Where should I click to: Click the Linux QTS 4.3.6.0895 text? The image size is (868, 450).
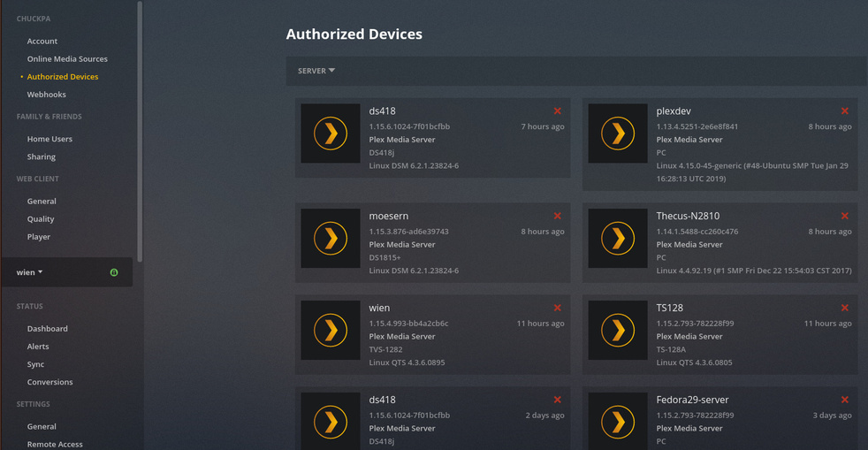(x=407, y=362)
